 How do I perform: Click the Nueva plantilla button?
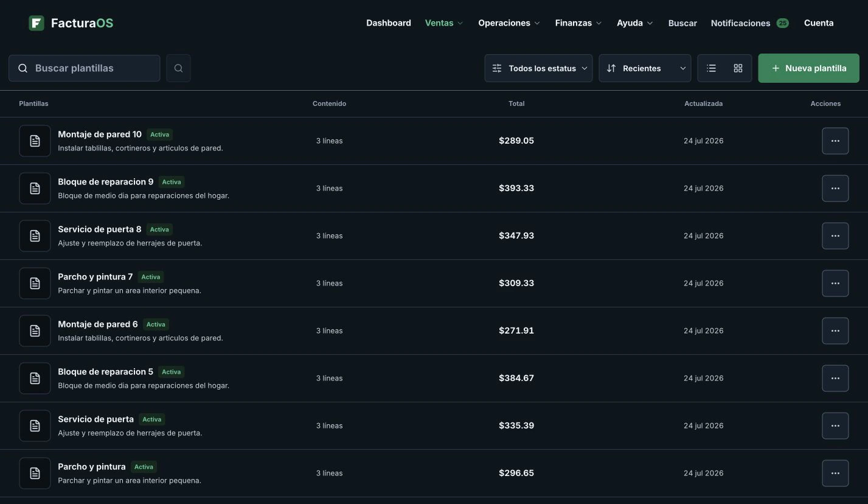[x=808, y=68]
